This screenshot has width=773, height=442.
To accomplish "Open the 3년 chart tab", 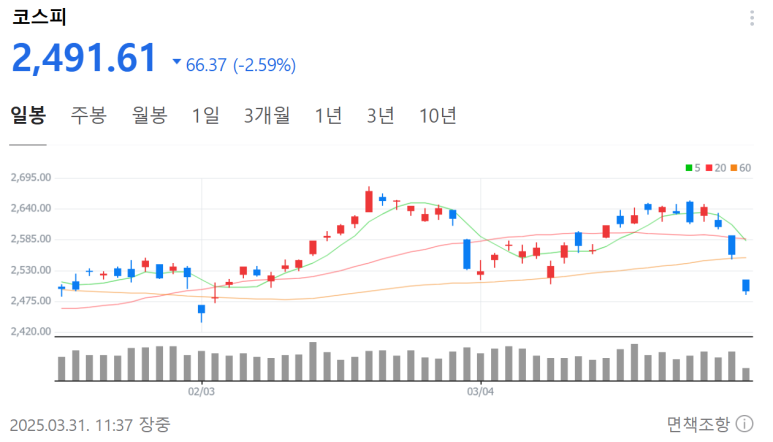I will tap(381, 116).
